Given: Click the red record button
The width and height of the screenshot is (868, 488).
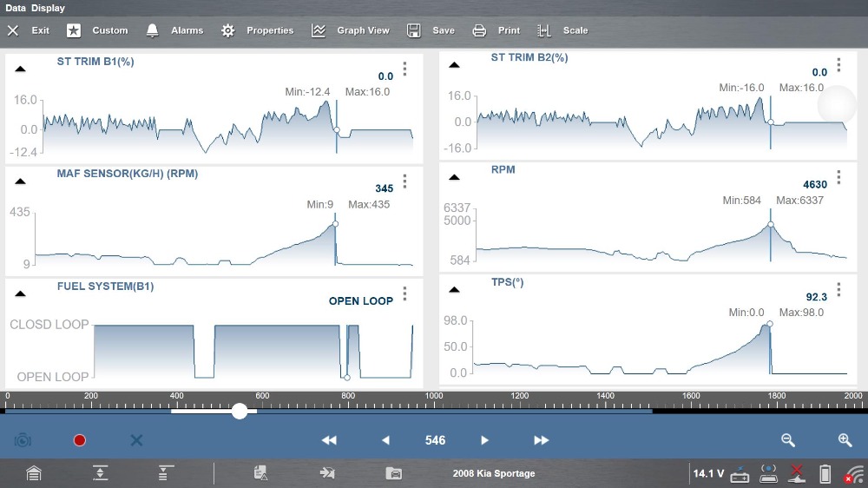Looking at the screenshot, I should point(80,440).
